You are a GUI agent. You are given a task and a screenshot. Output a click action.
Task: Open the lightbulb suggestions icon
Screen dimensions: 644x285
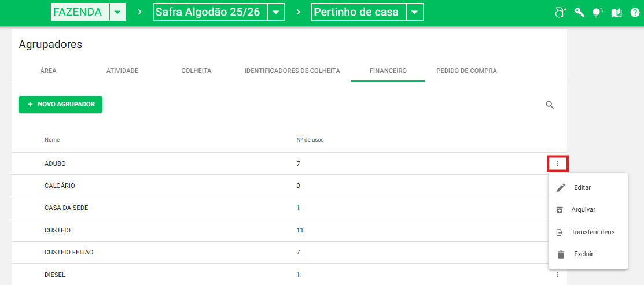[x=598, y=13]
